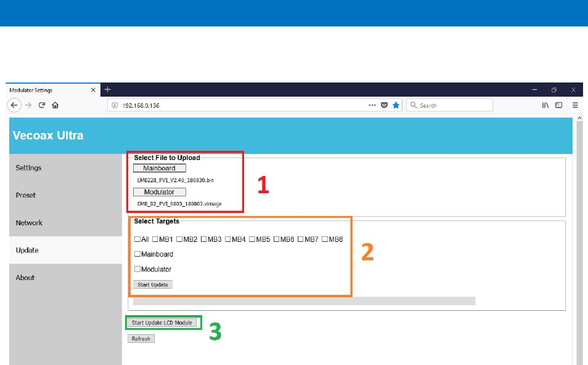Select the Update sidebar item

tap(65, 250)
